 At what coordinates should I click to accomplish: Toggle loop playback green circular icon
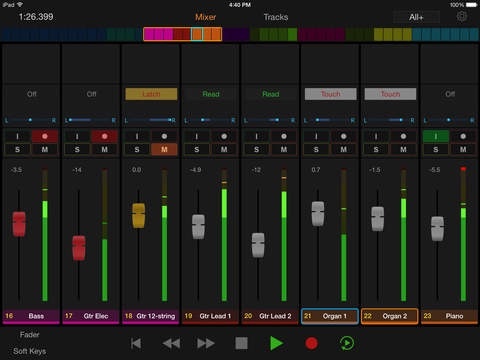click(x=347, y=343)
